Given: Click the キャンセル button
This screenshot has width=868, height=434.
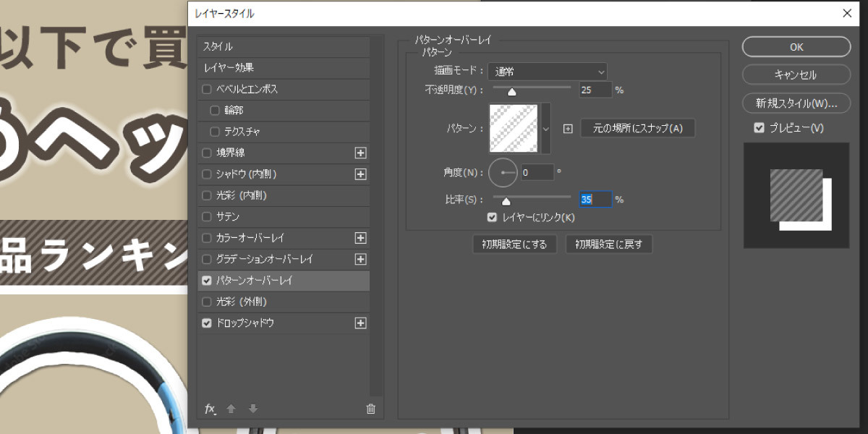Looking at the screenshot, I should 796,75.
